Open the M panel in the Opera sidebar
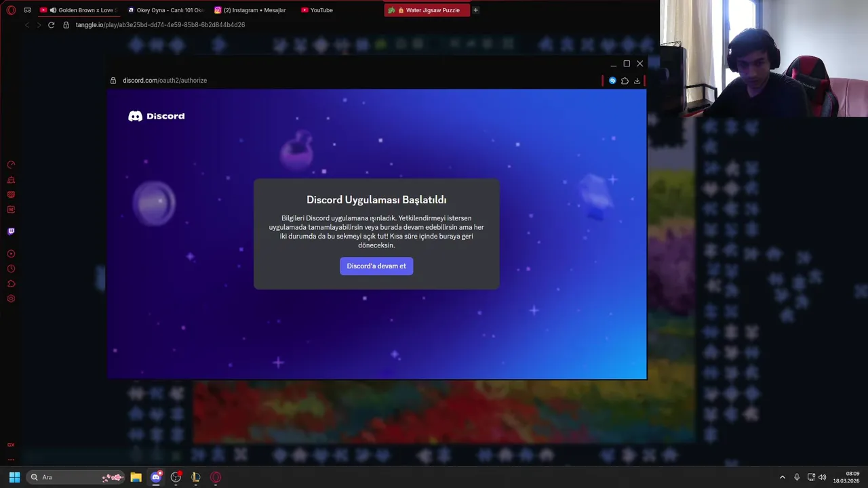This screenshot has width=868, height=488. (11, 209)
